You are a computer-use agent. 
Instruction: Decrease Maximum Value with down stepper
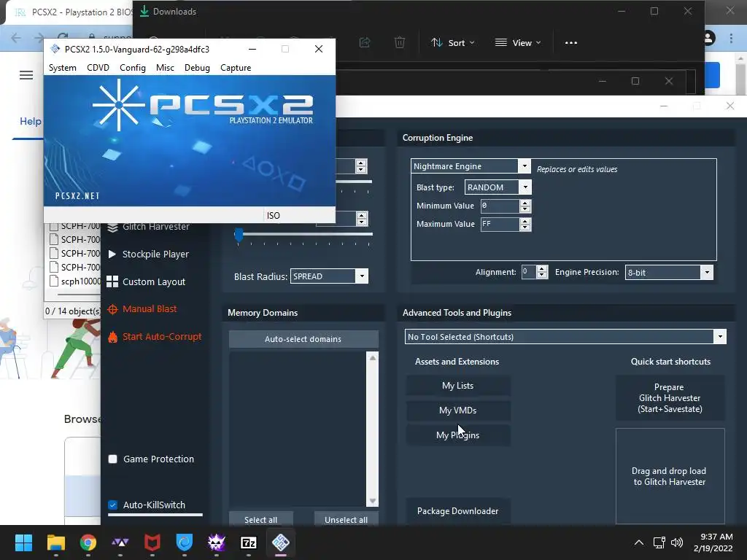[x=525, y=227]
